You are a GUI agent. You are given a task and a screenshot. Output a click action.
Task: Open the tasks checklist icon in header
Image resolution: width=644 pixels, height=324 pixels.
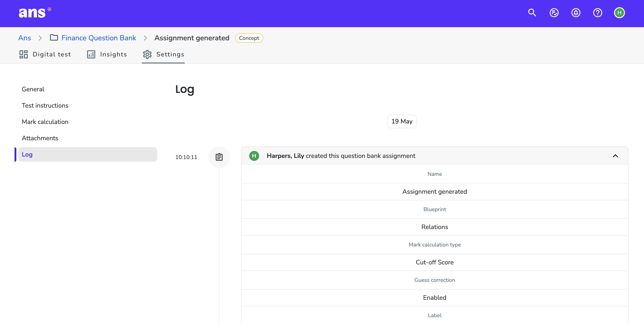[554, 13]
